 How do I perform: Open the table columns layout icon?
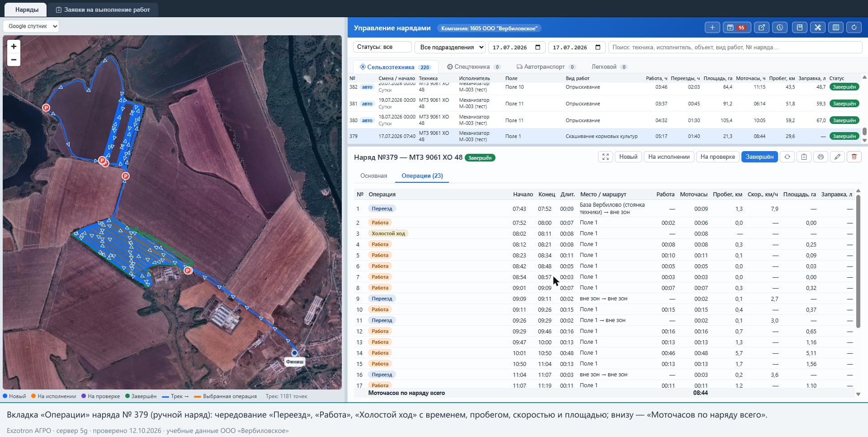(836, 28)
